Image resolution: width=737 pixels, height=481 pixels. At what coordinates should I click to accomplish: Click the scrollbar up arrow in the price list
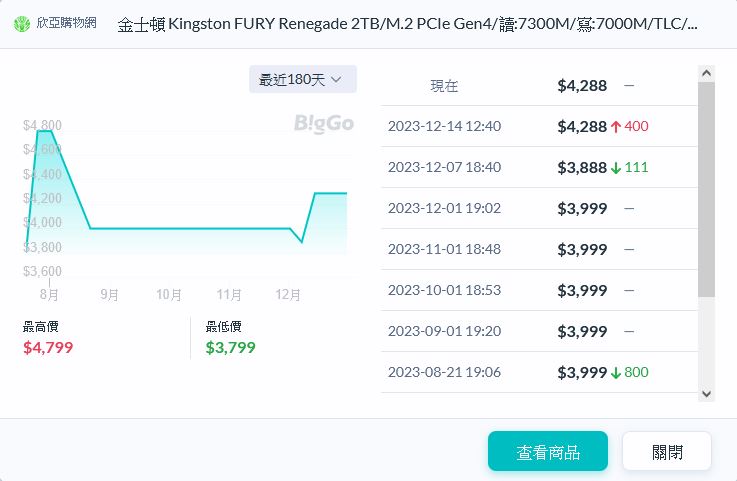[x=707, y=74]
